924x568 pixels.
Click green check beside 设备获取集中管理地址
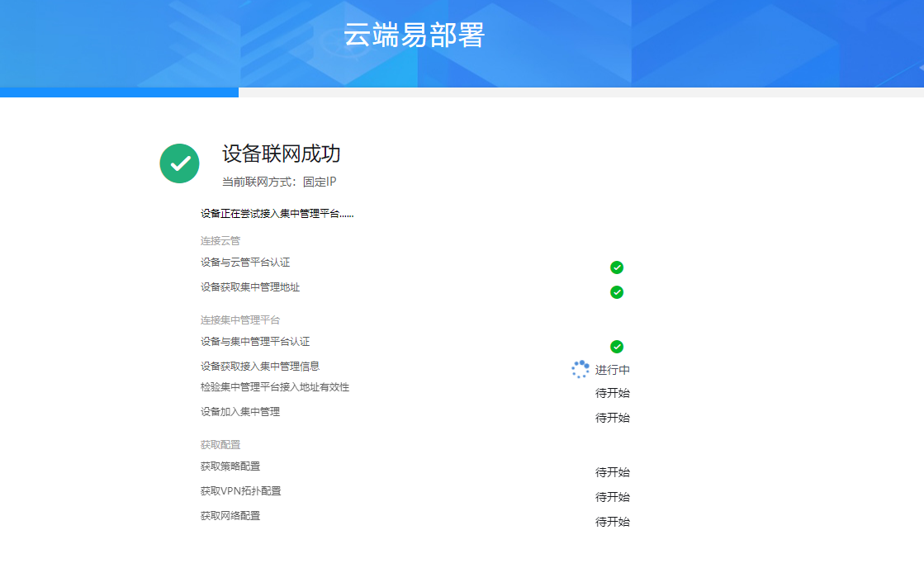point(616,292)
